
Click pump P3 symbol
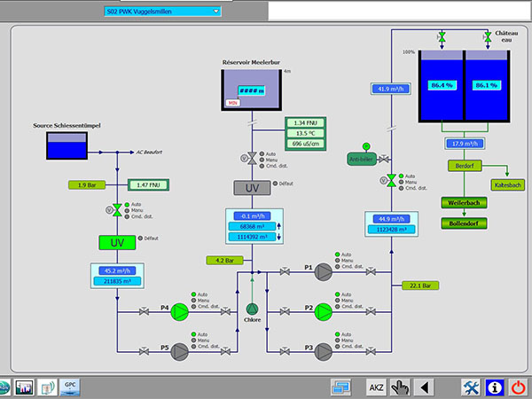[x=324, y=351]
